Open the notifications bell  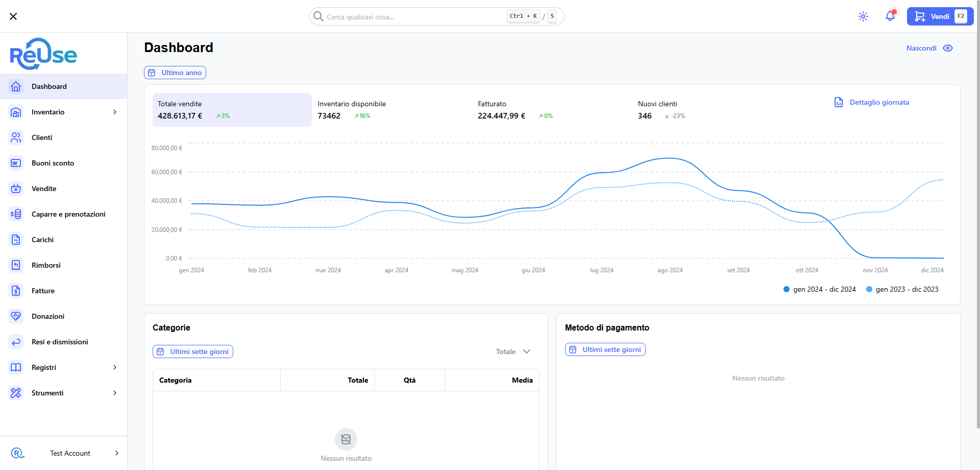tap(890, 16)
